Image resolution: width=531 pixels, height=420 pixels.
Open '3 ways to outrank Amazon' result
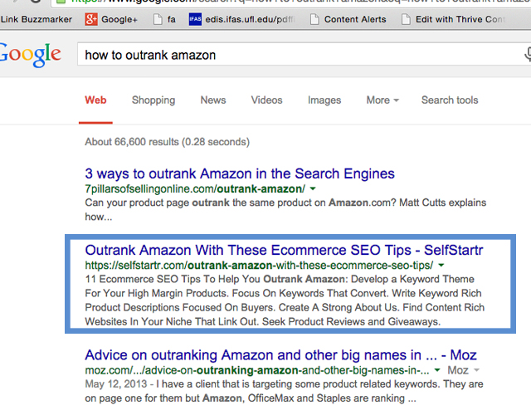240,173
